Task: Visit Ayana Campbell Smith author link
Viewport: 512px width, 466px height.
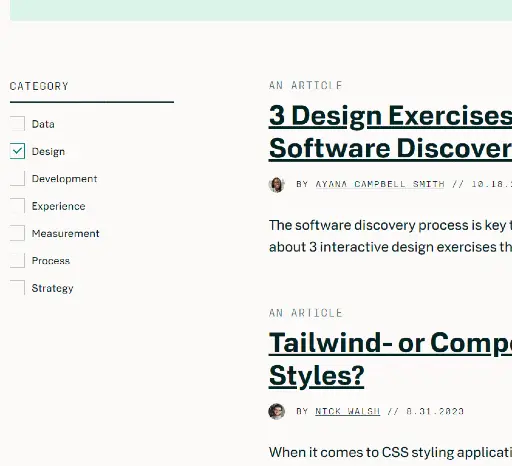Action: coord(380,184)
